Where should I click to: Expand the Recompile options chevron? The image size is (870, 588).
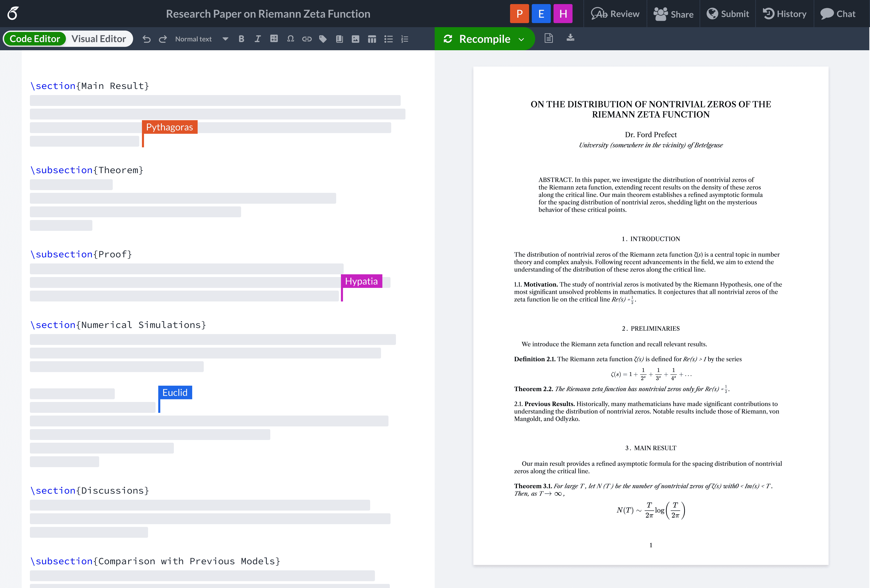(521, 39)
